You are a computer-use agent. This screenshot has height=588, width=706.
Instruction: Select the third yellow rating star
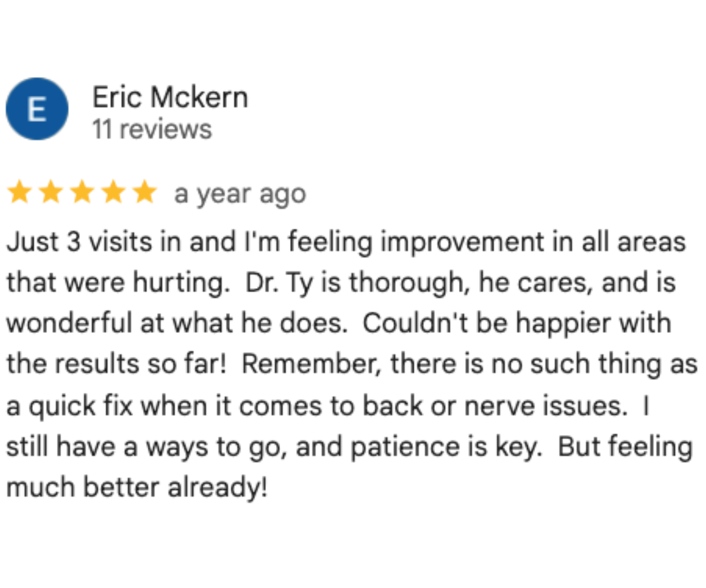pos(82,193)
